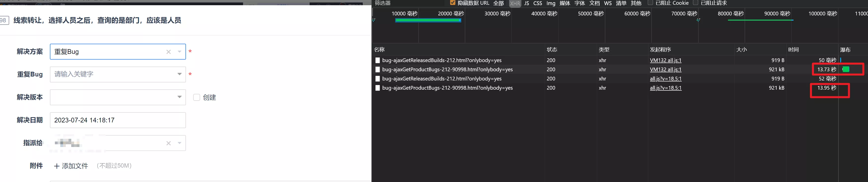The height and width of the screenshot is (182, 868).
Task: Sort by the 发起程序 column header
Action: [691, 50]
